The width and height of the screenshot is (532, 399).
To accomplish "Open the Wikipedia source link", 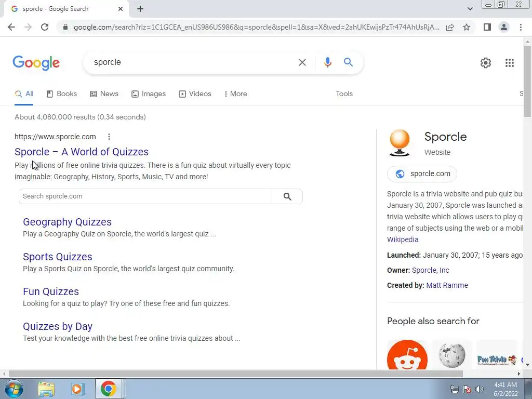I will [x=403, y=240].
